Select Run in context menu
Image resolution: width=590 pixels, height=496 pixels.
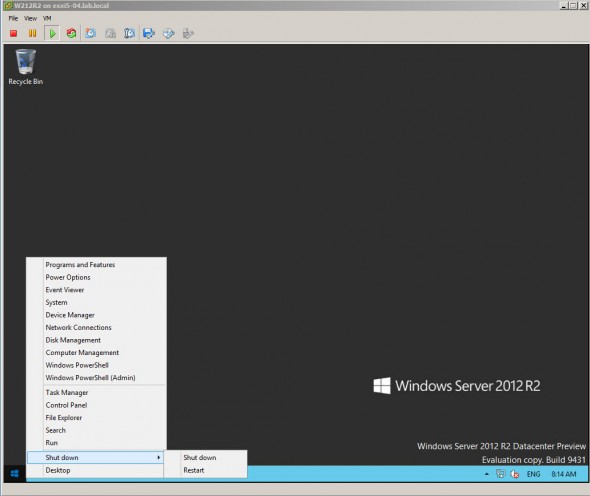coord(96,443)
